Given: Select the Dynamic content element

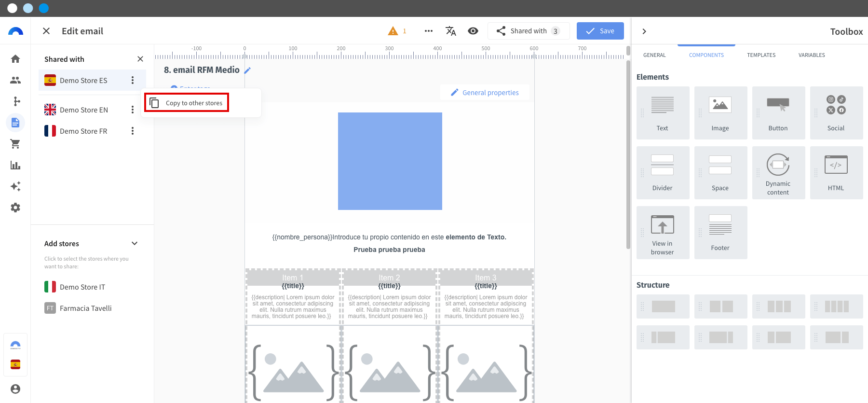Looking at the screenshot, I should click(778, 172).
